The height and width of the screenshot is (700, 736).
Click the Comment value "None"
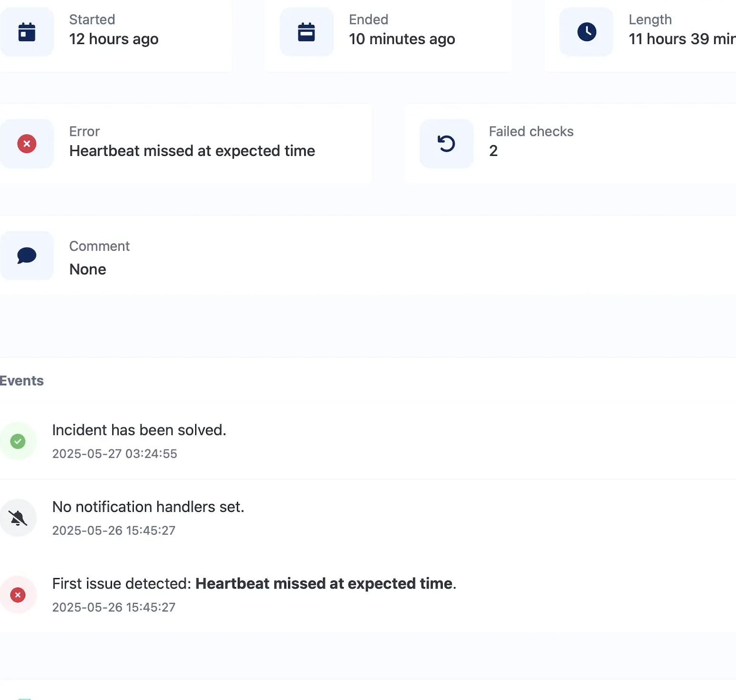point(88,270)
